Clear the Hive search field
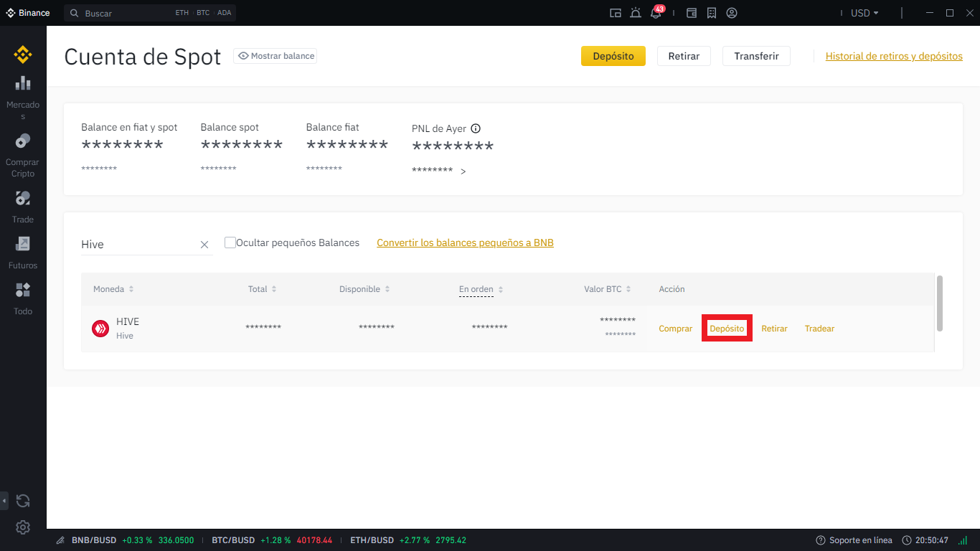Screen dimensions: 980x551 tap(204, 245)
